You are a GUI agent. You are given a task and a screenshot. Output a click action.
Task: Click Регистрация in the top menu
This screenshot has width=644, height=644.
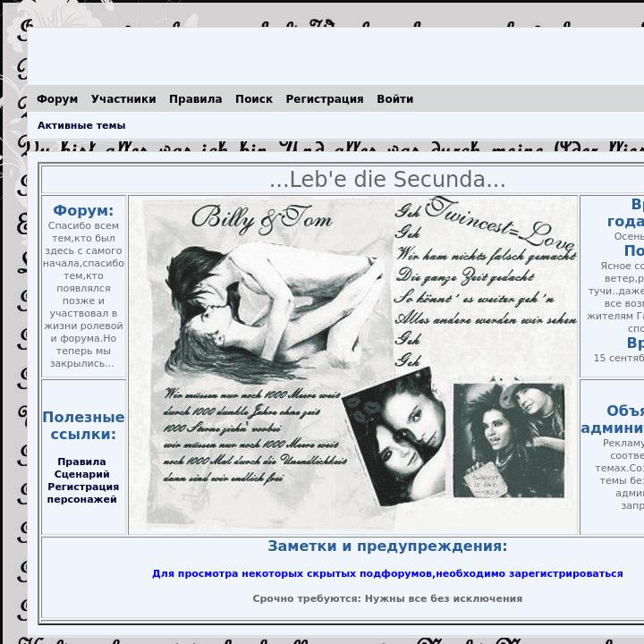pos(325,99)
